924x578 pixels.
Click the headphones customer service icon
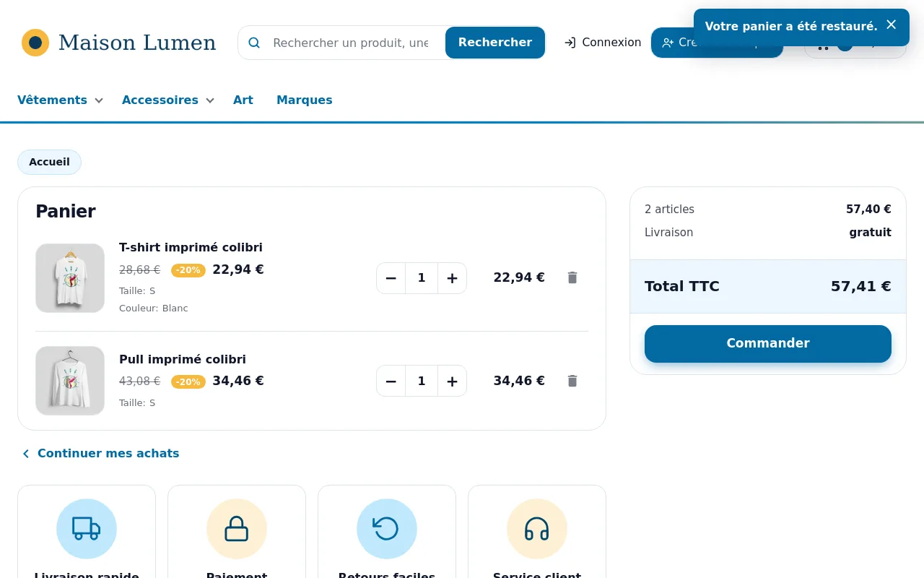(x=537, y=529)
